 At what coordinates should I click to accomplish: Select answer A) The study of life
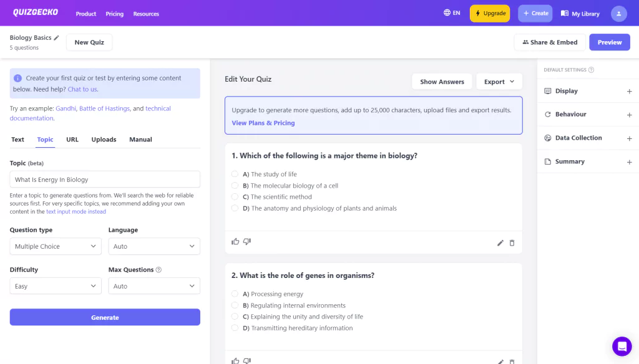235,175
